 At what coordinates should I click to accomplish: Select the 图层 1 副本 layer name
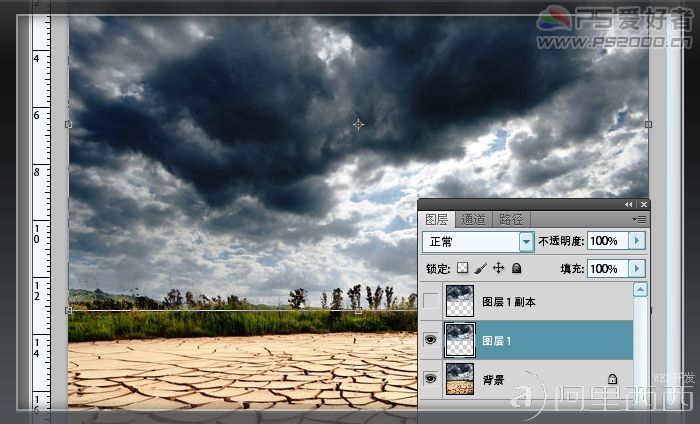[x=509, y=302]
